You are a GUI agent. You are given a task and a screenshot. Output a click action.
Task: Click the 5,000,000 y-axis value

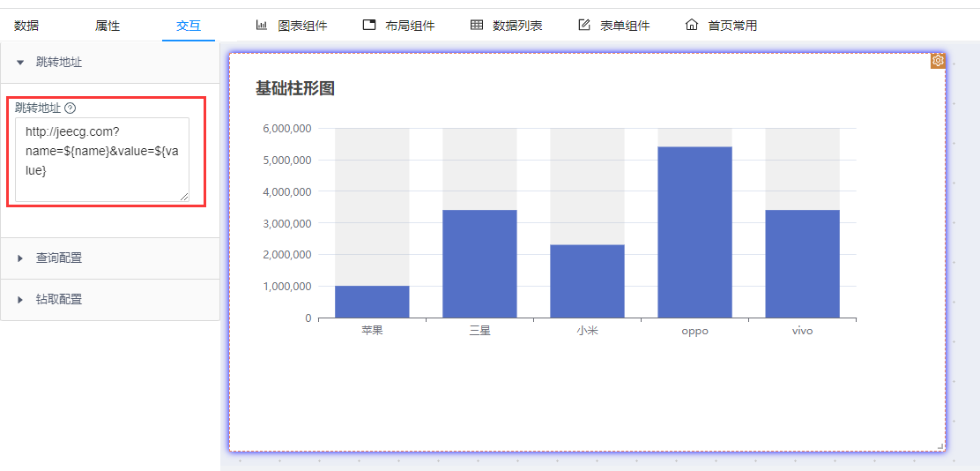pyautogui.click(x=288, y=161)
